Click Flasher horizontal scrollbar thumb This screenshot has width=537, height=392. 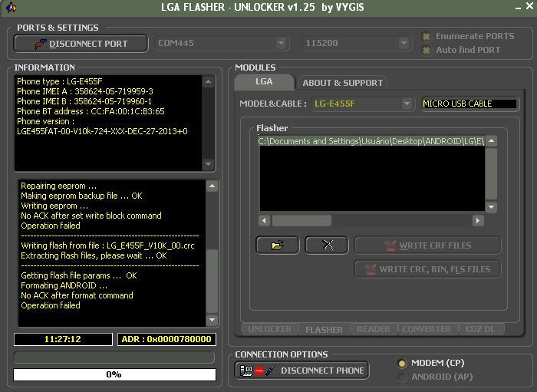pyautogui.click(x=301, y=220)
